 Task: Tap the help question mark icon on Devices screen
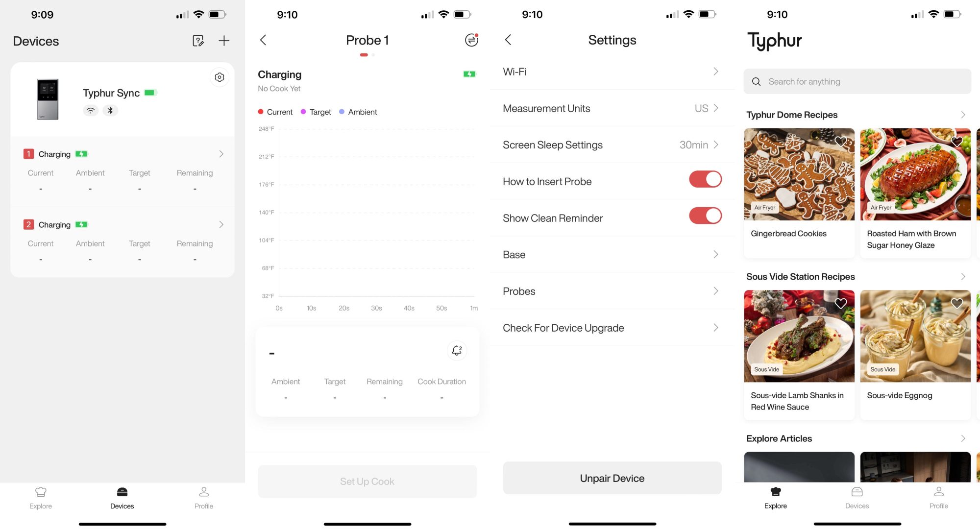coord(198,41)
